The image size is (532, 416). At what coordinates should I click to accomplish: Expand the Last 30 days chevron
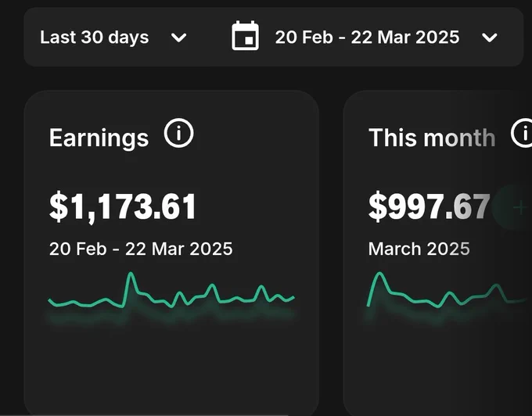click(x=179, y=38)
